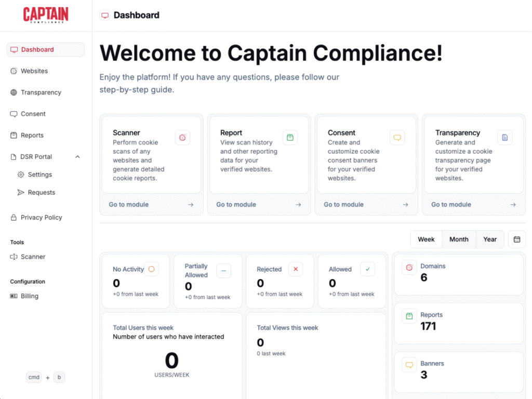
Task: Switch the stats range to Year
Action: point(490,240)
